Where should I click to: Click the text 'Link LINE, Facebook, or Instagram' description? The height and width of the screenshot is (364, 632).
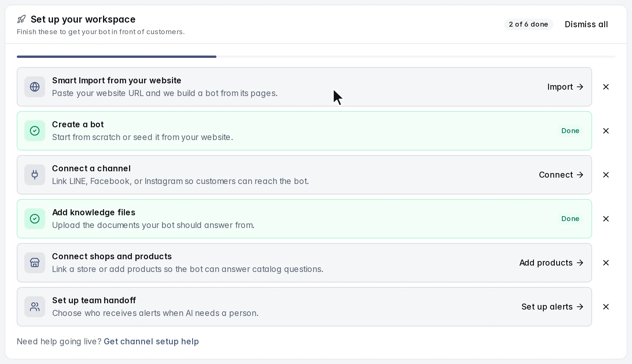tap(181, 181)
